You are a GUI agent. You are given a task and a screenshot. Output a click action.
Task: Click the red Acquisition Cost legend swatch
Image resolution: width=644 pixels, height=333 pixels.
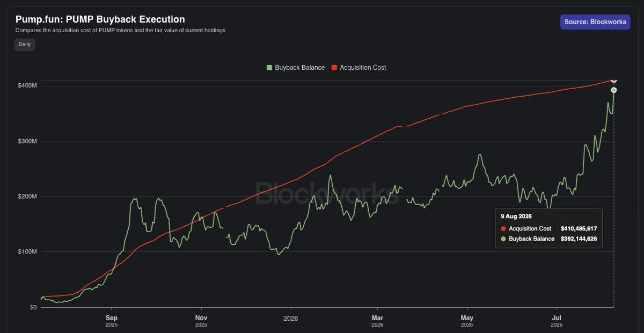point(334,68)
